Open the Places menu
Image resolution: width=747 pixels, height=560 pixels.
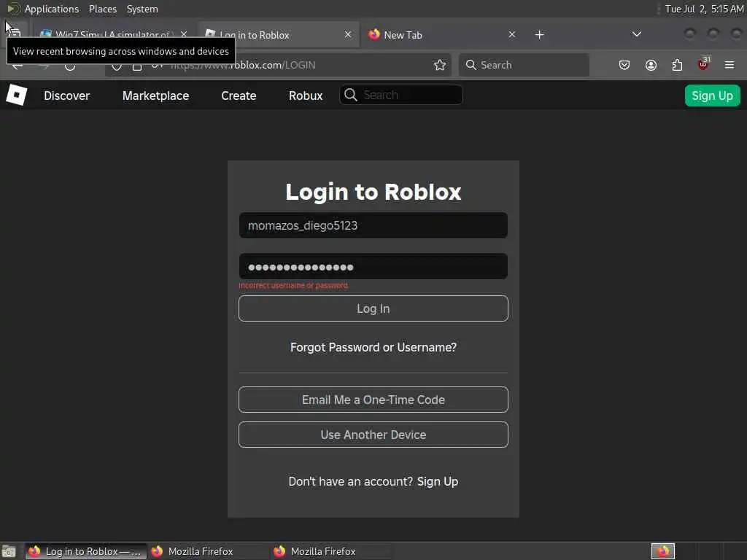coord(102,9)
